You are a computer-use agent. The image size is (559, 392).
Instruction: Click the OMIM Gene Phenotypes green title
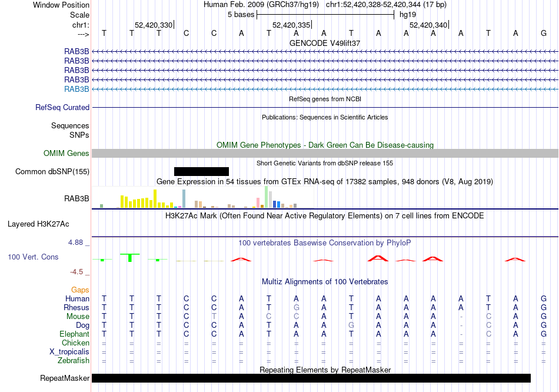click(325, 145)
